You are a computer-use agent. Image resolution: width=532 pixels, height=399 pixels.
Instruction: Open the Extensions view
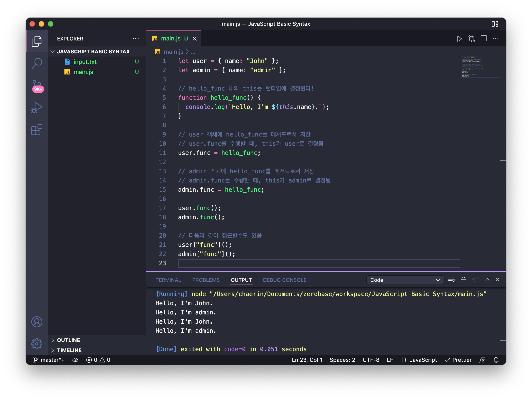click(x=37, y=130)
